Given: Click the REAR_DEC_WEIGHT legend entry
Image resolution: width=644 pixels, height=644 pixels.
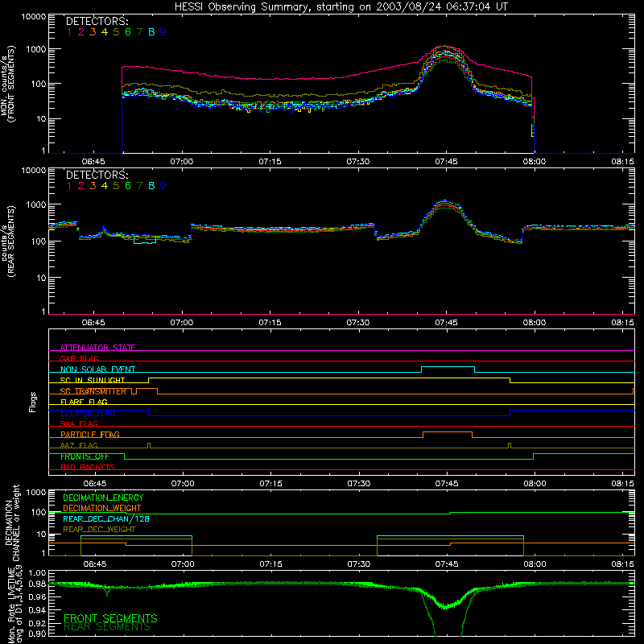Looking at the screenshot, I should click(99, 530).
